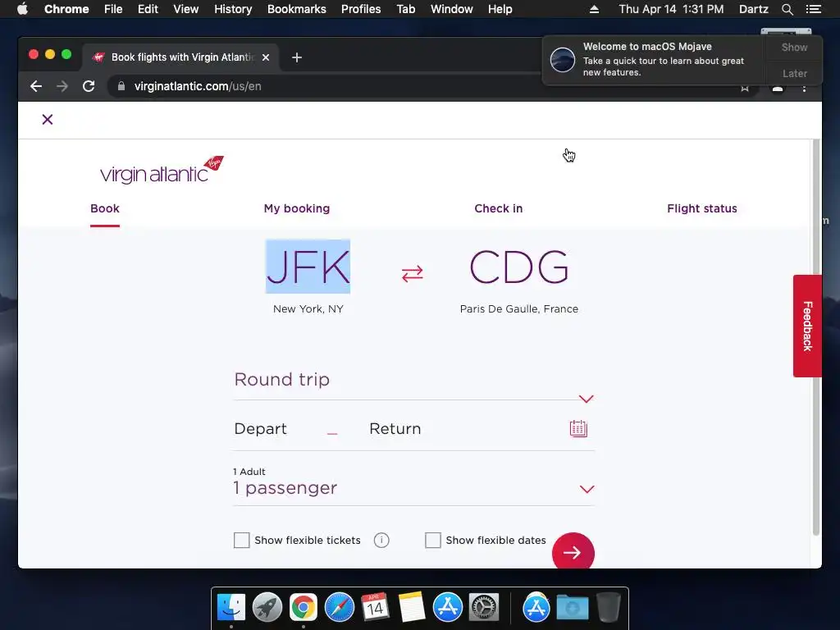Enable Show flexible dates checkbox
The height and width of the screenshot is (630, 840).
click(x=433, y=540)
